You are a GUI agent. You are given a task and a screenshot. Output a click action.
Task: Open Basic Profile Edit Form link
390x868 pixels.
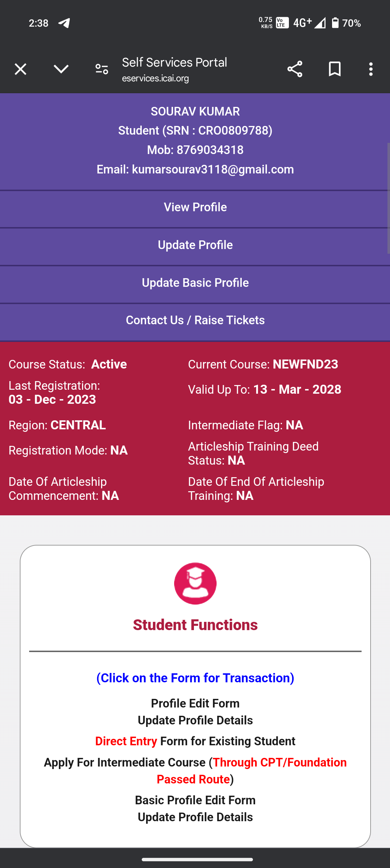(195, 800)
